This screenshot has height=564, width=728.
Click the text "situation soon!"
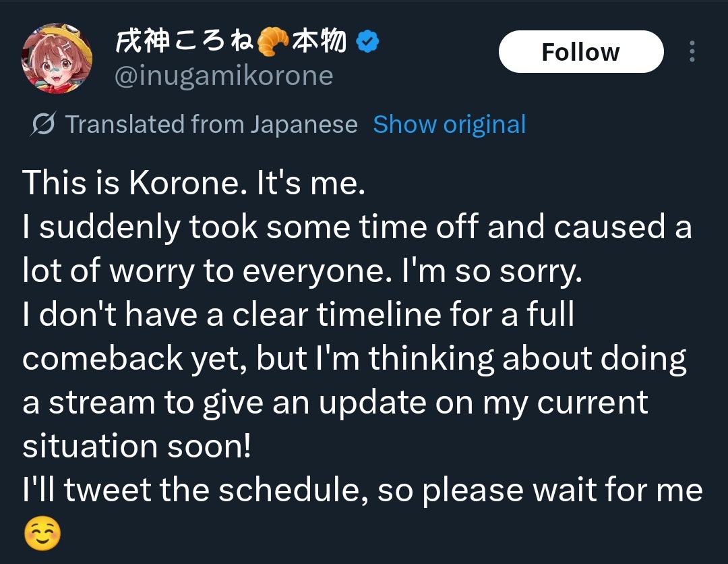[x=137, y=447]
